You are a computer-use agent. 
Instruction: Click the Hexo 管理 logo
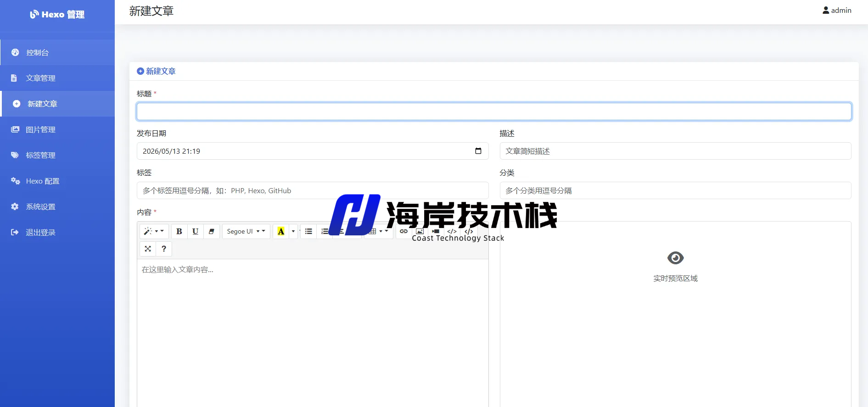click(57, 14)
